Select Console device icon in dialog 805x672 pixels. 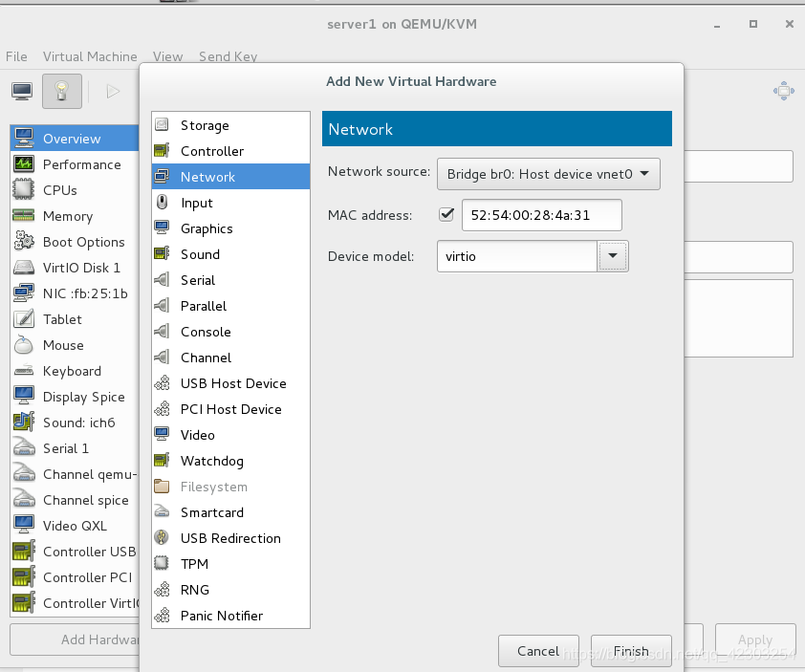pos(163,331)
